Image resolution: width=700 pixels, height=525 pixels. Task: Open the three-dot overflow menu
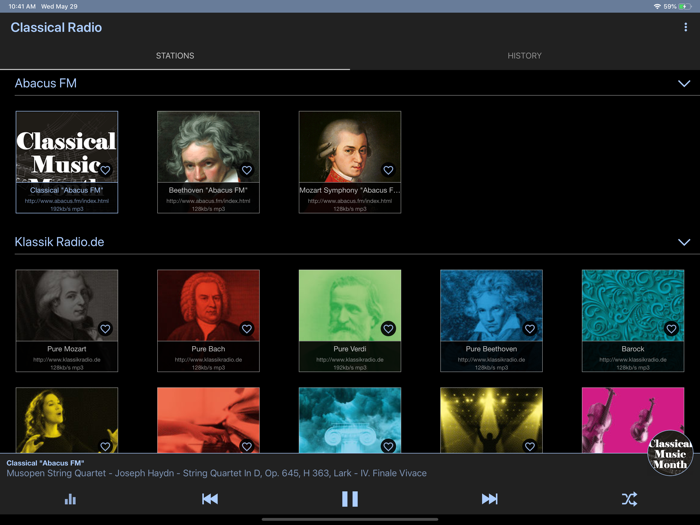pyautogui.click(x=685, y=27)
